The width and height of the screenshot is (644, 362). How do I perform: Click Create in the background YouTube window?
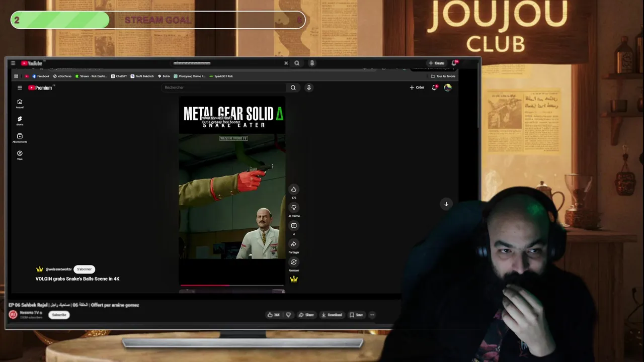click(x=436, y=63)
